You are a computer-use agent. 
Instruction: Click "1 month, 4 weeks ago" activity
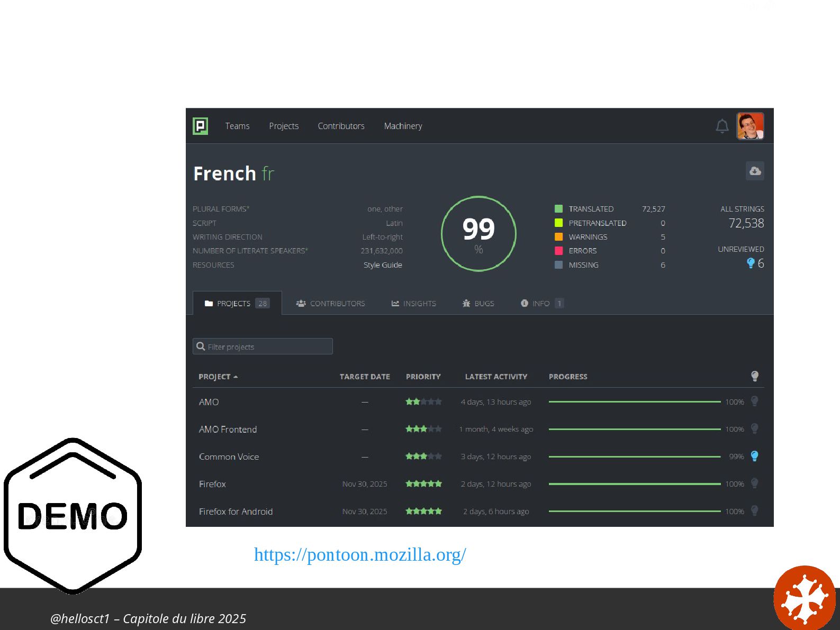(496, 430)
